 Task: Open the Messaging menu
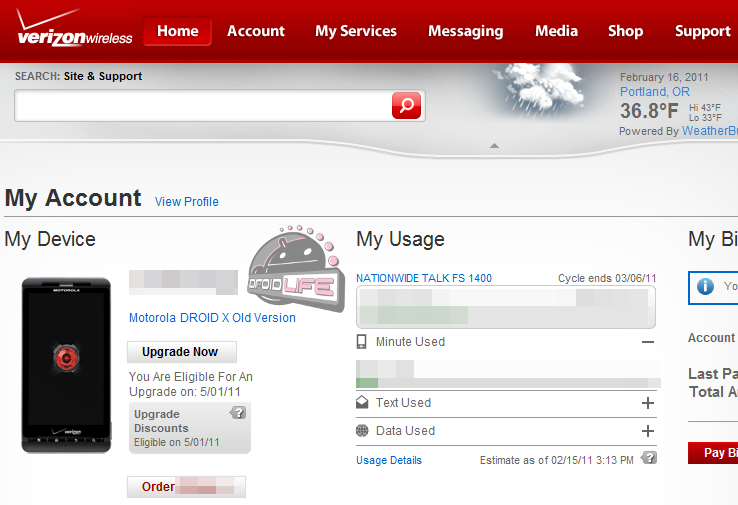click(465, 31)
